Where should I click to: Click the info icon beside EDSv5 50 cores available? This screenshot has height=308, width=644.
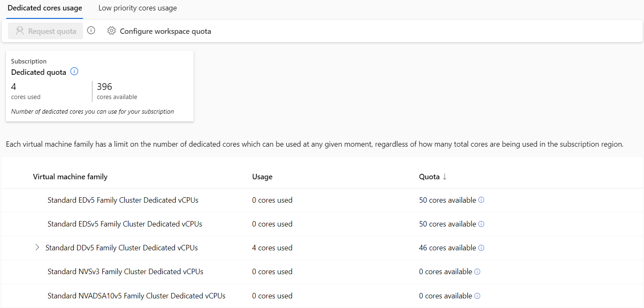click(x=481, y=224)
